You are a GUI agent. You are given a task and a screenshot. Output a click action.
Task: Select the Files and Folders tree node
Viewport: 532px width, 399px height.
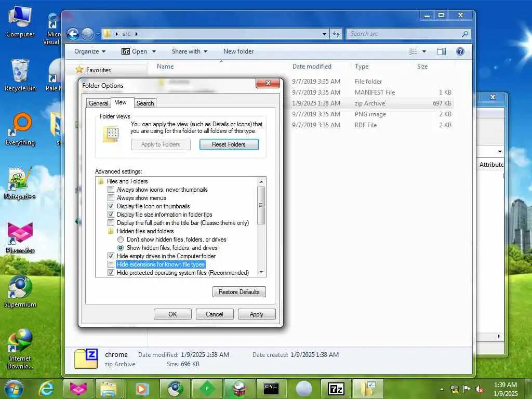pyautogui.click(x=127, y=181)
